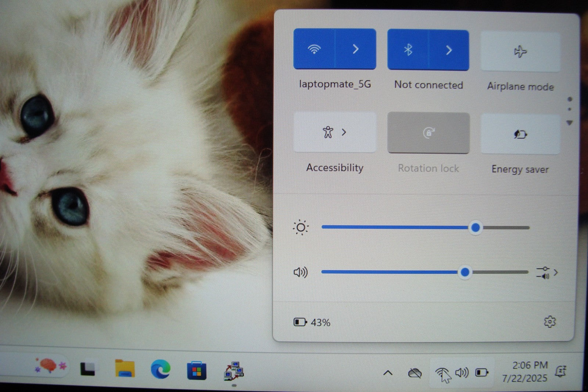Turn on Energy saver
Viewport: 588px width, 392px height.
click(x=520, y=134)
